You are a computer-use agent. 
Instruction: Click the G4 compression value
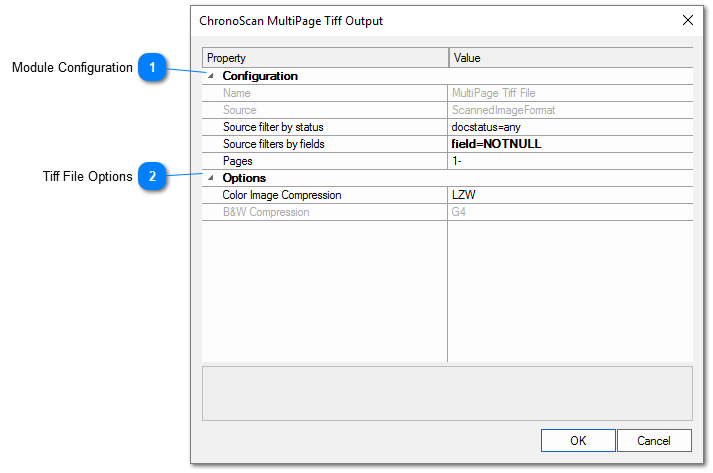coord(570,212)
